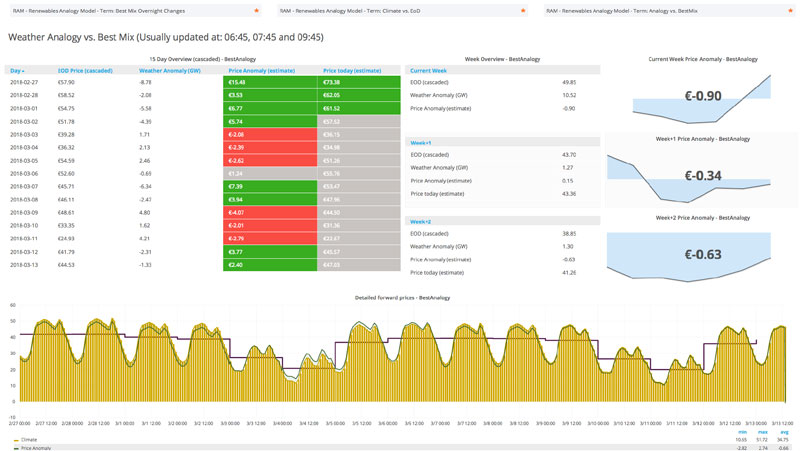Toggle the Climate series in chart legend
Viewport: 800px width, 451px height.
click(x=28, y=439)
